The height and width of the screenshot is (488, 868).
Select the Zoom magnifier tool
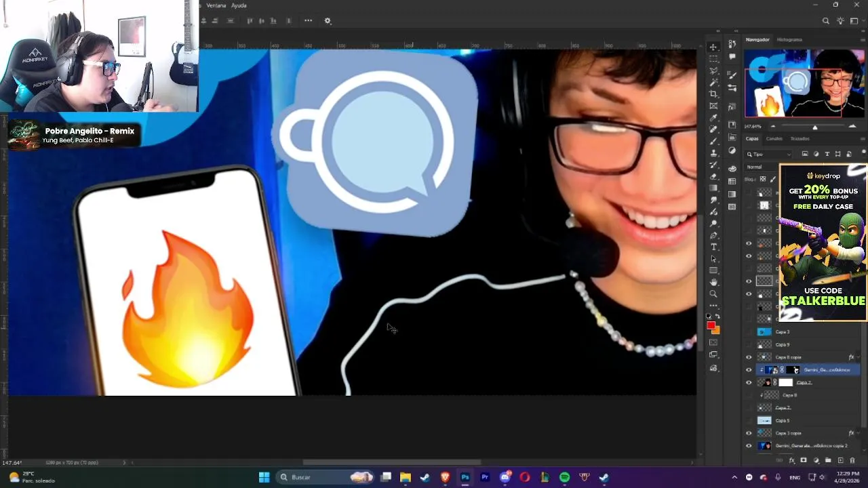pos(713,294)
